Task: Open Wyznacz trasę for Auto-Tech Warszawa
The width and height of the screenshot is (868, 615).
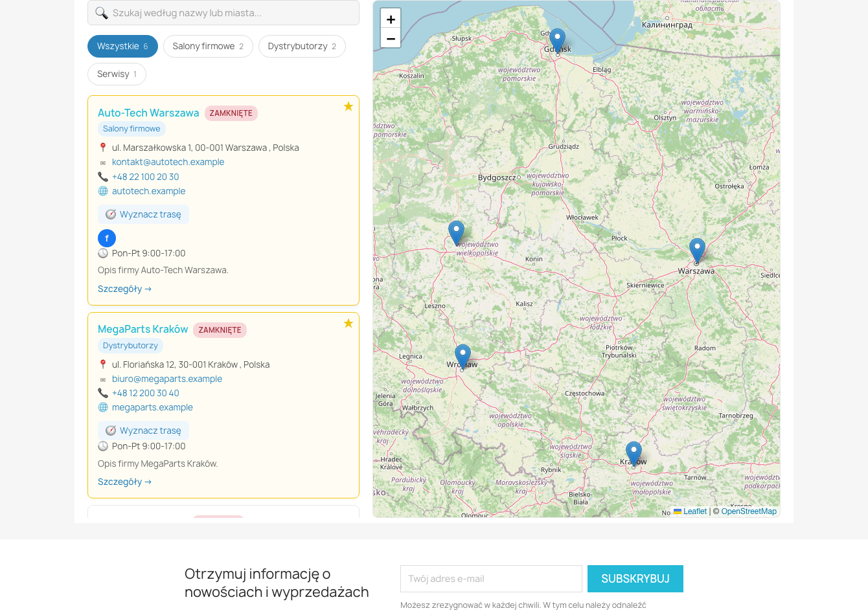Action: (x=143, y=214)
